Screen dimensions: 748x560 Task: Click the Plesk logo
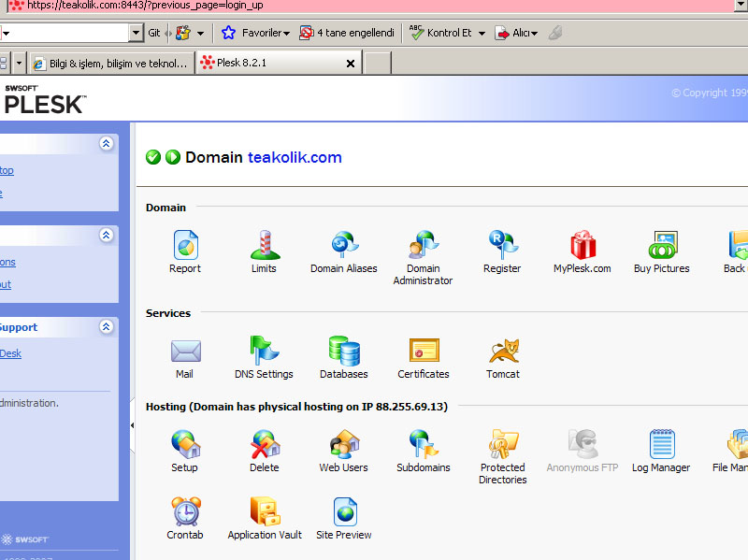45,100
